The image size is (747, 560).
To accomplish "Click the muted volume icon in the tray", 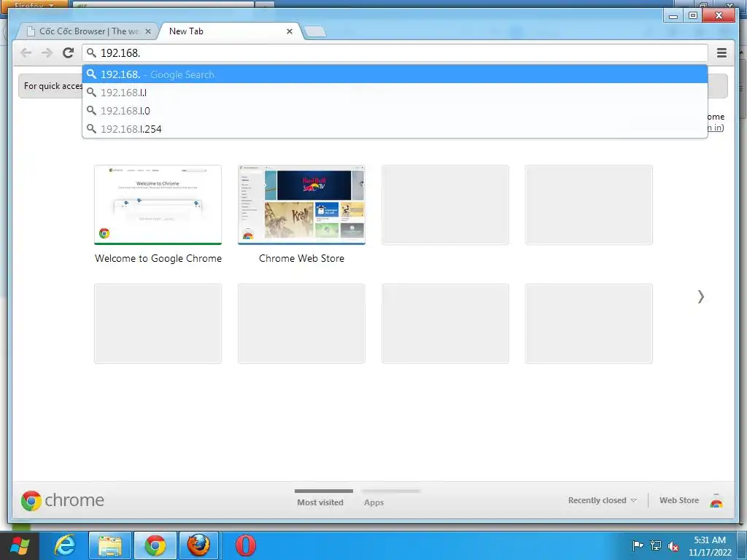I will coord(673,545).
